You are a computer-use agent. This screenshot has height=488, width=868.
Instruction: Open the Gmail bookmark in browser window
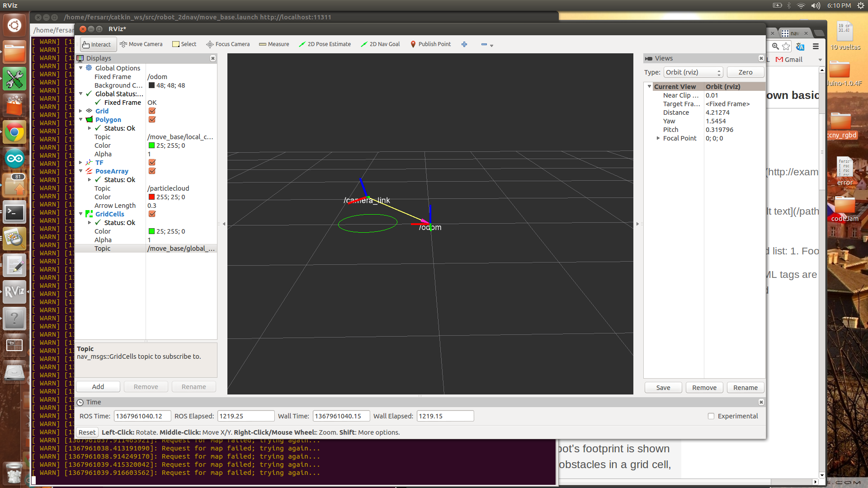click(x=789, y=60)
